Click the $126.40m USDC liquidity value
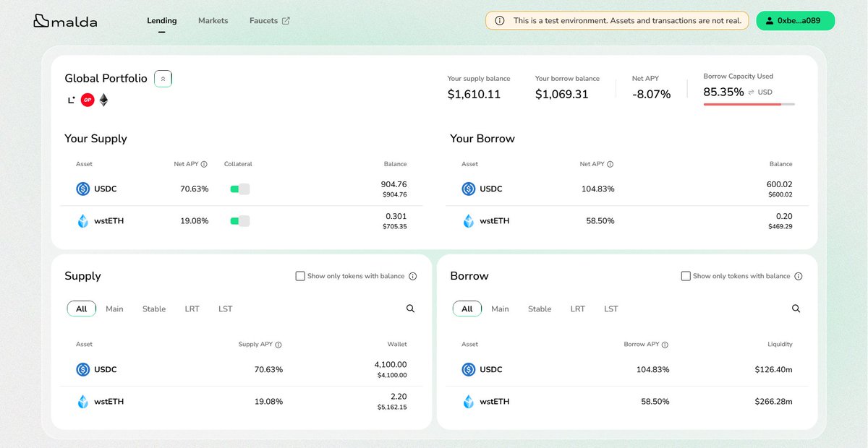This screenshot has width=868, height=448. (774, 369)
